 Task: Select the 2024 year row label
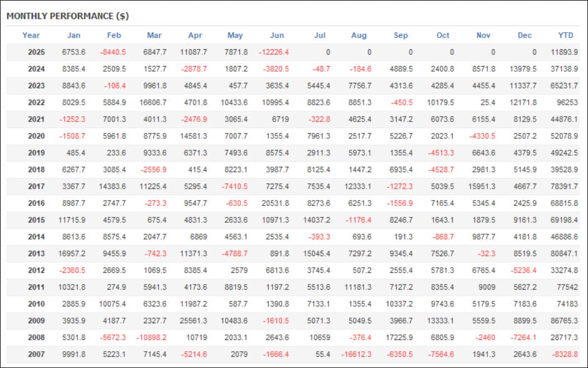tap(36, 69)
